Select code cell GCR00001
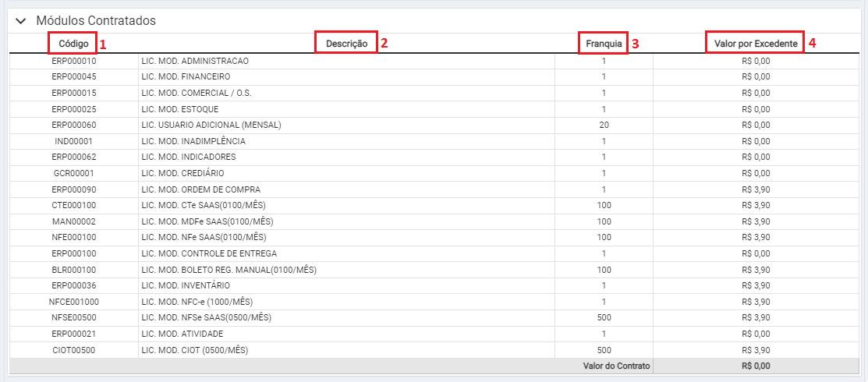Viewport: 868px width, 382px height. [73, 173]
